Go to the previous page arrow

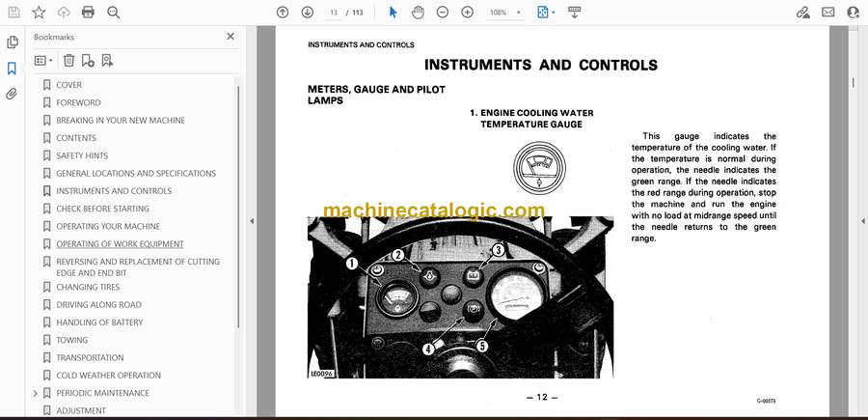click(x=283, y=13)
